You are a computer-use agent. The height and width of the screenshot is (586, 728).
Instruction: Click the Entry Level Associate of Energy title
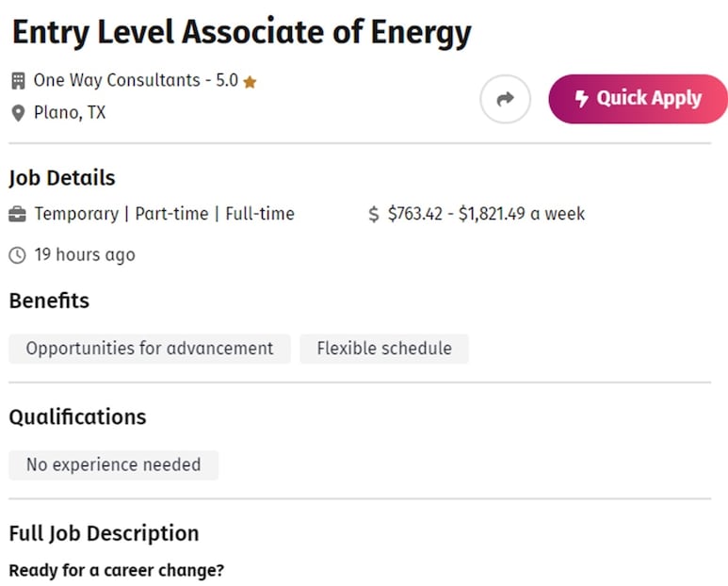coord(242,33)
